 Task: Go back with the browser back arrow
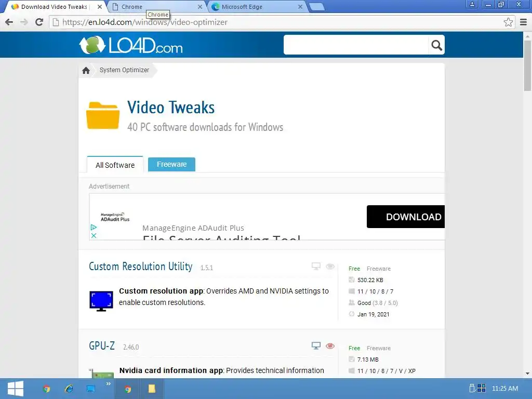coord(9,22)
